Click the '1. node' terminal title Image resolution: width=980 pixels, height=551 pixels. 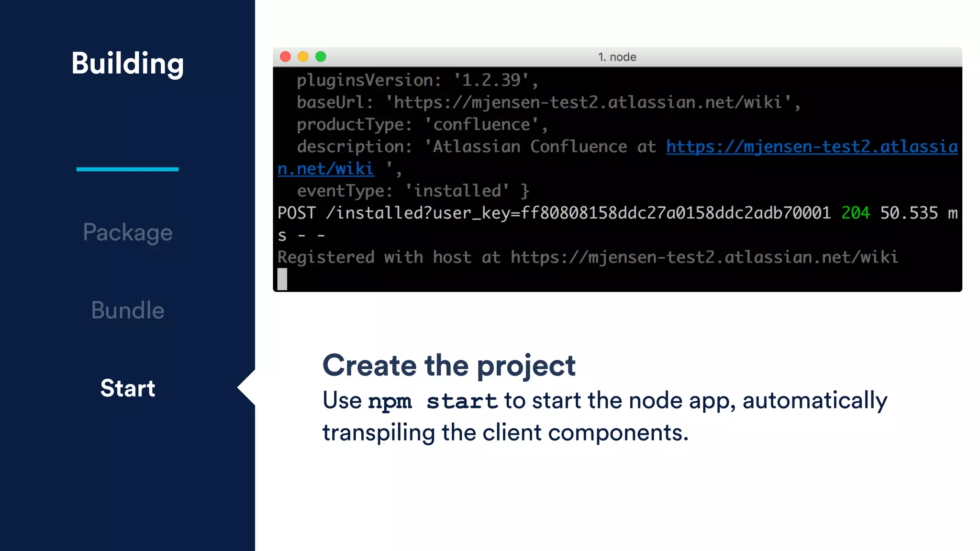617,57
